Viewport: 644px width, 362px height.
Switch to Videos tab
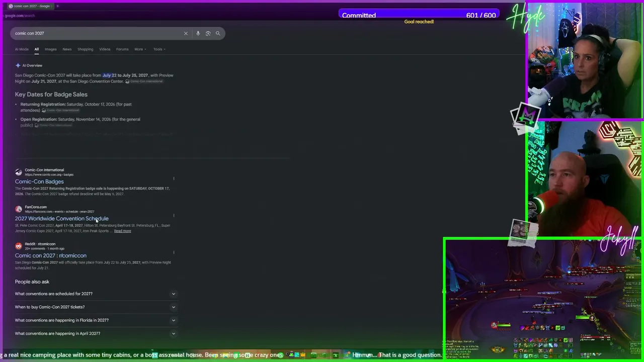105,49
